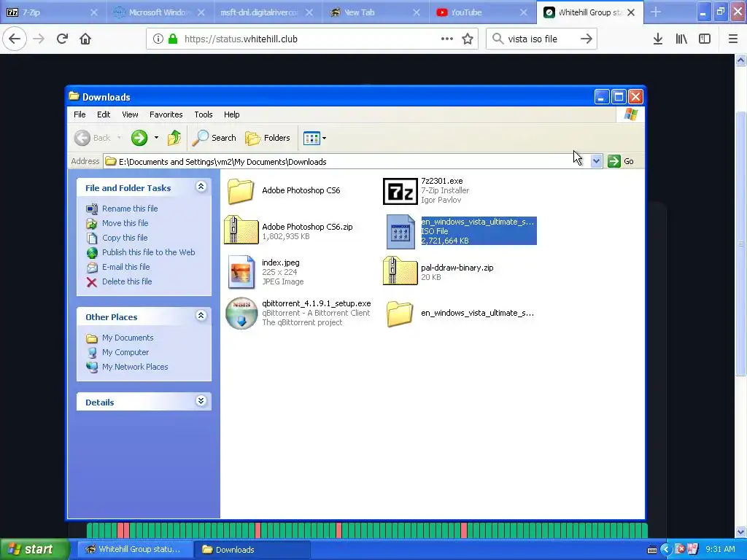
Task: Show site information for status.whitehill.club
Action: tap(158, 39)
